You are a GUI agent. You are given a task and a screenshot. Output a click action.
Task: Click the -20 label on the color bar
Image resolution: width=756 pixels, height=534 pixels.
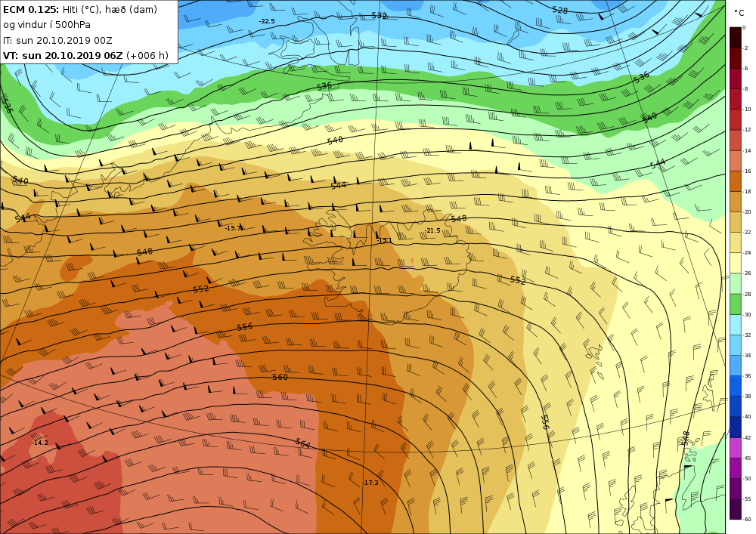coord(747,212)
